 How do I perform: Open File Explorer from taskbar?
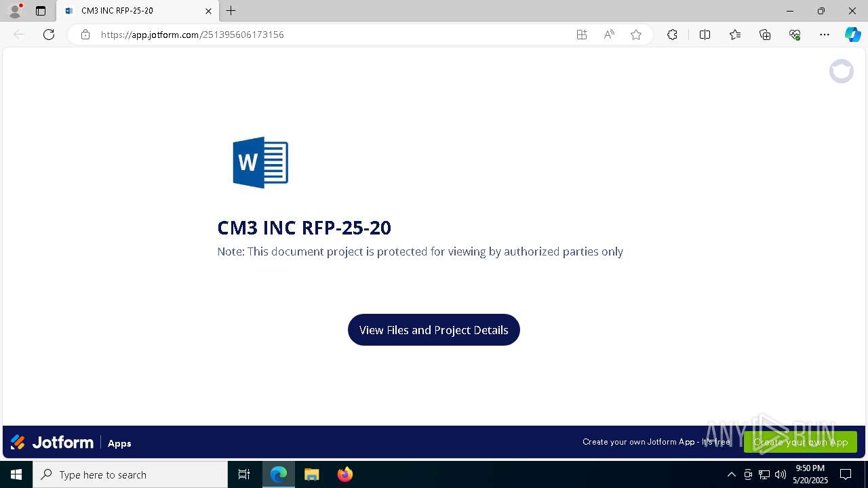click(x=311, y=474)
